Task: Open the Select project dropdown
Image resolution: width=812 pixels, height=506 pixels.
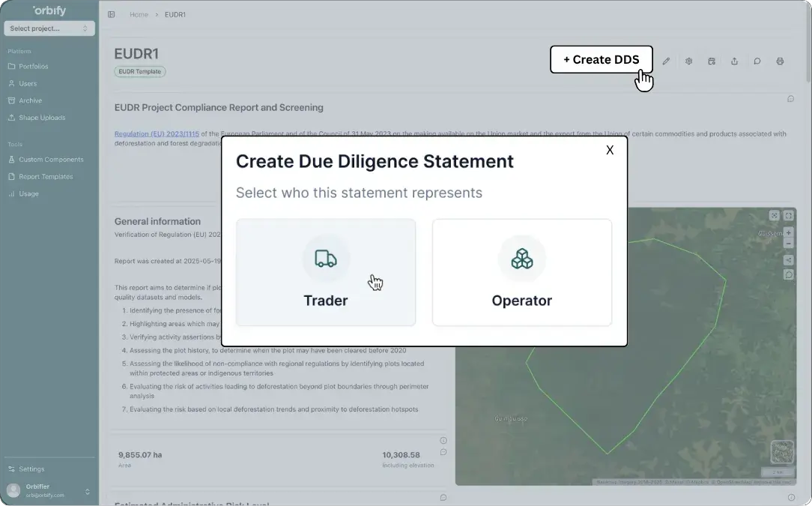Action: coord(49,28)
